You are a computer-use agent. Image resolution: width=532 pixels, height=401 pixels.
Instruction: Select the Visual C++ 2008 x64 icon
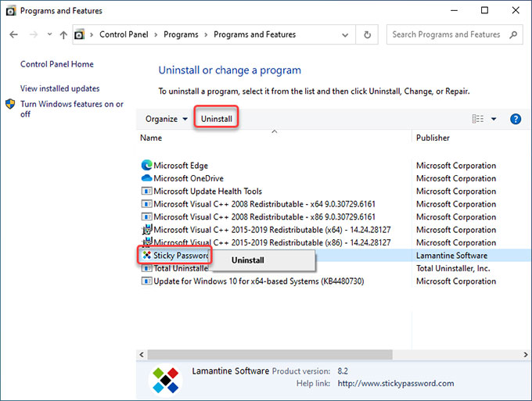(x=146, y=204)
